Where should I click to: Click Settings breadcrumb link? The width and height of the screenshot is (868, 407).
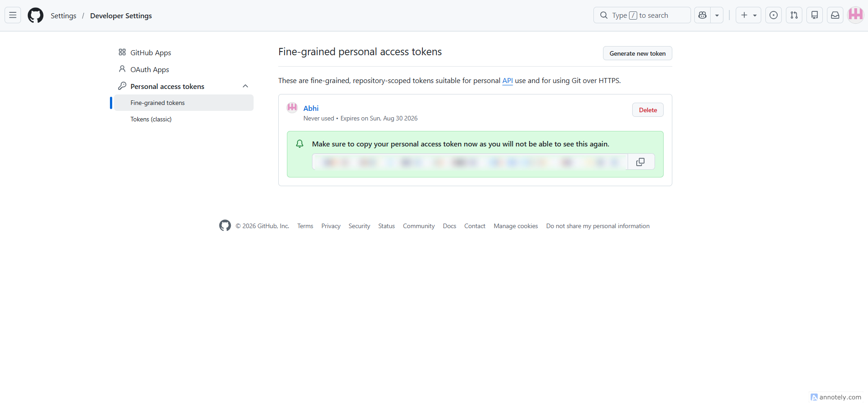pyautogui.click(x=63, y=16)
